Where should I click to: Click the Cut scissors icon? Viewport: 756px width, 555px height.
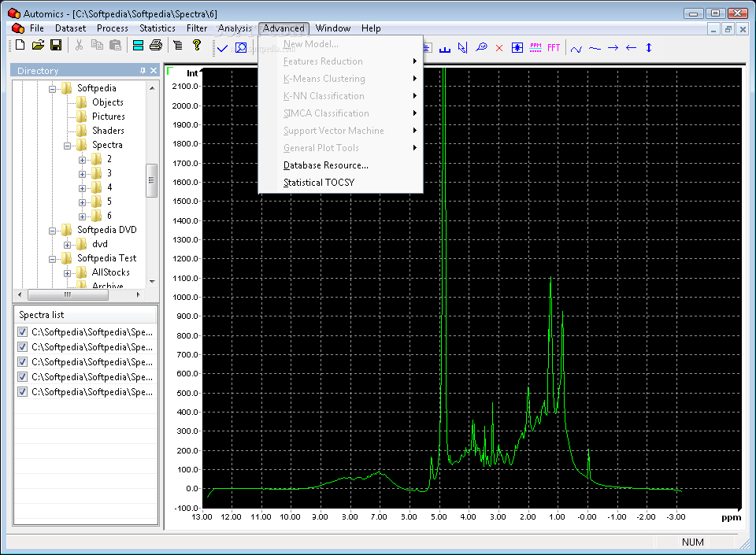[79, 46]
